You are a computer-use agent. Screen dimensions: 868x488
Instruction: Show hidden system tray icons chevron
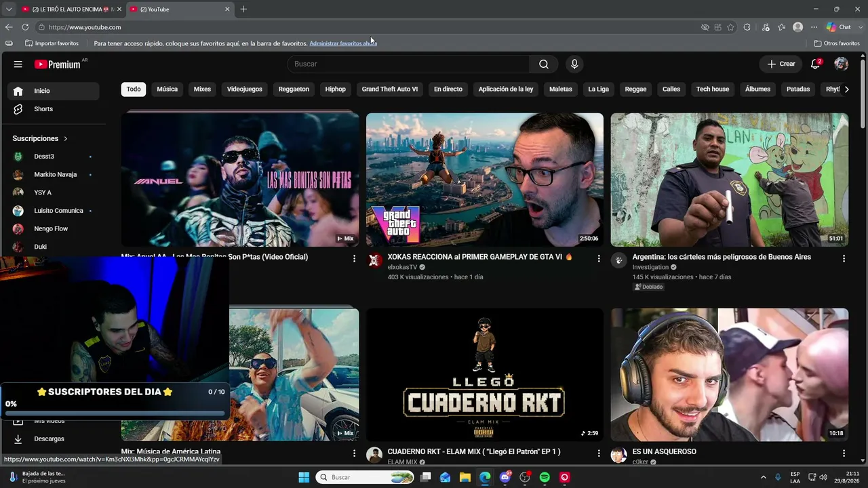(x=763, y=477)
